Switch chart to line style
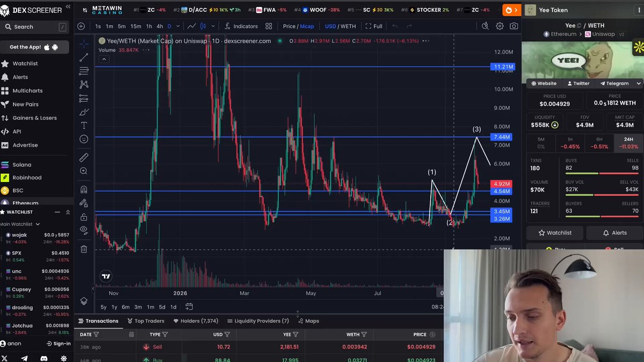The width and height of the screenshot is (644, 362). (192, 26)
